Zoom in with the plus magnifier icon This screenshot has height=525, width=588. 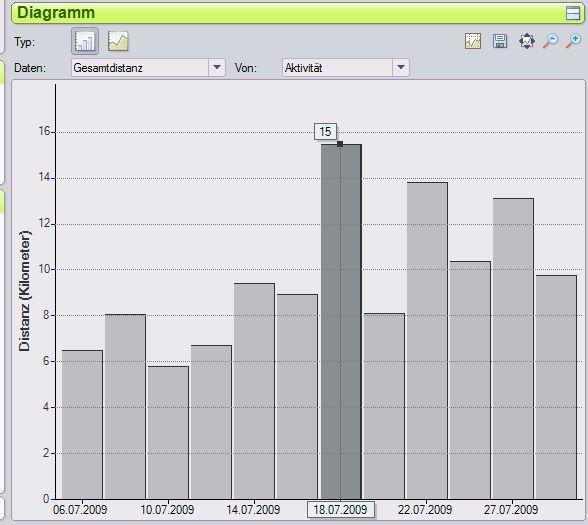pyautogui.click(x=573, y=41)
